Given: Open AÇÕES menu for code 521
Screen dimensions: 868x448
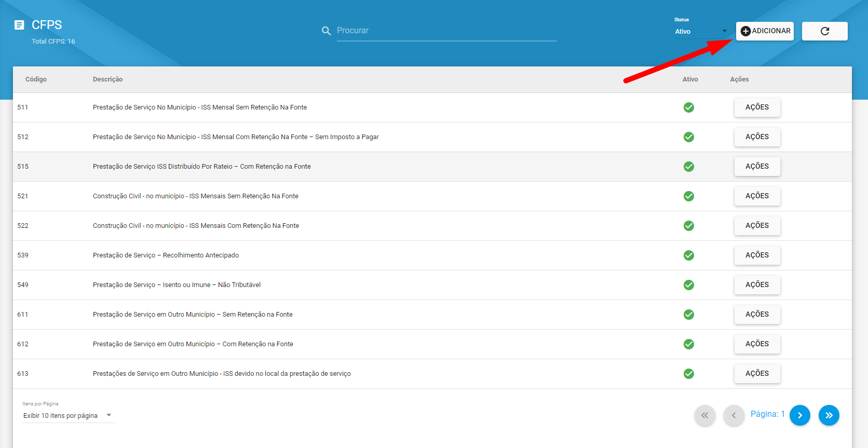Looking at the screenshot, I should 757,196.
